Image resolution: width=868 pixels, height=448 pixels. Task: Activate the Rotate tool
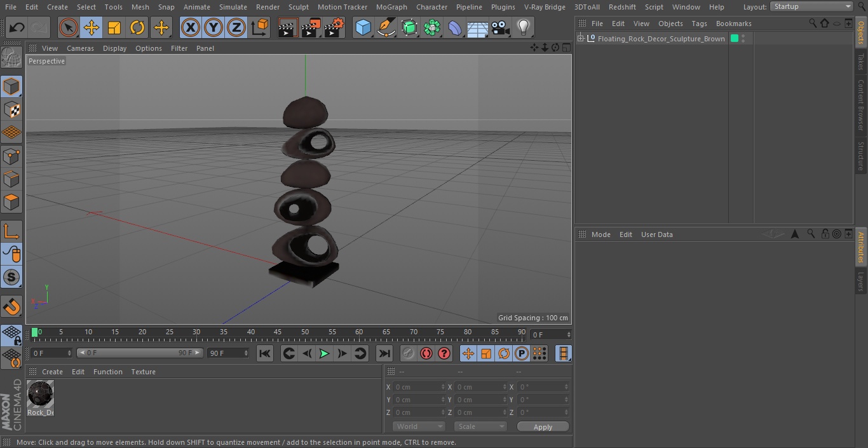coord(137,27)
